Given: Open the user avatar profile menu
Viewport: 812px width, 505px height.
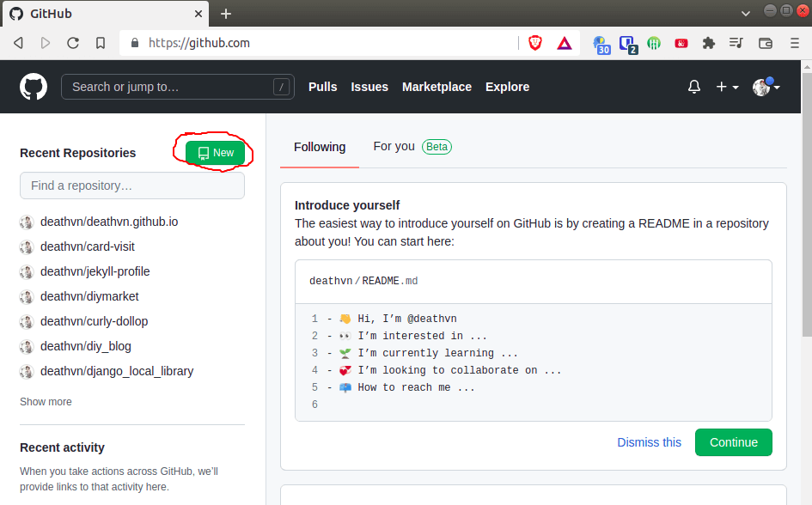Looking at the screenshot, I should click(766, 87).
